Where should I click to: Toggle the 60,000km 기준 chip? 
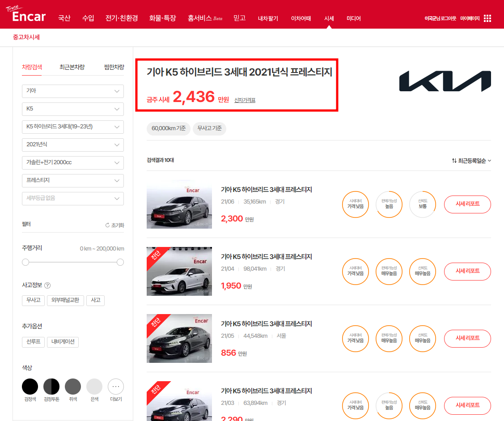point(169,129)
